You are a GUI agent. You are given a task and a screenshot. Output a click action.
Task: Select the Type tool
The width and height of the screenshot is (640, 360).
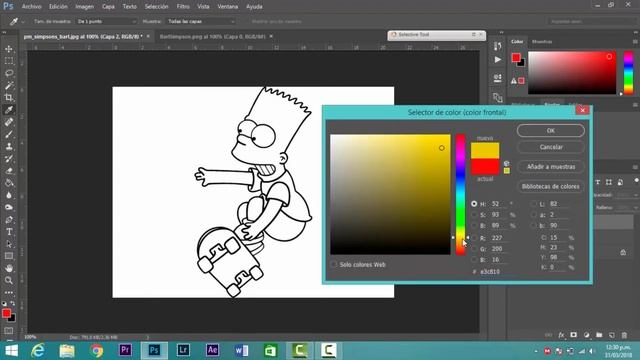9,232
